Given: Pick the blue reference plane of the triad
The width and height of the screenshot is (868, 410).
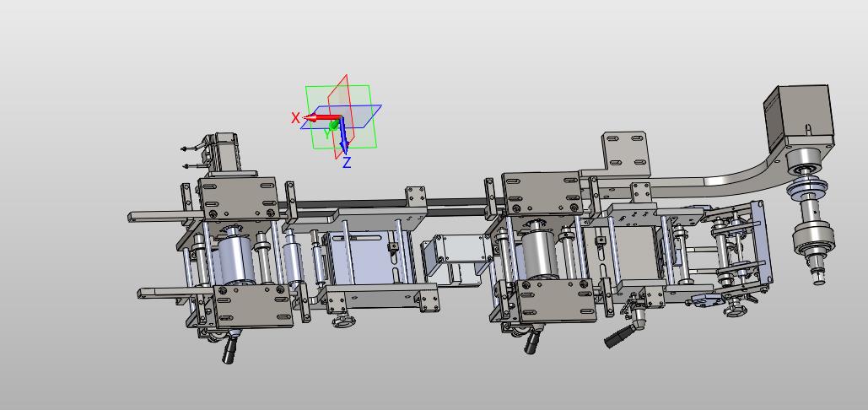Looking at the screenshot, I should click(341, 116).
